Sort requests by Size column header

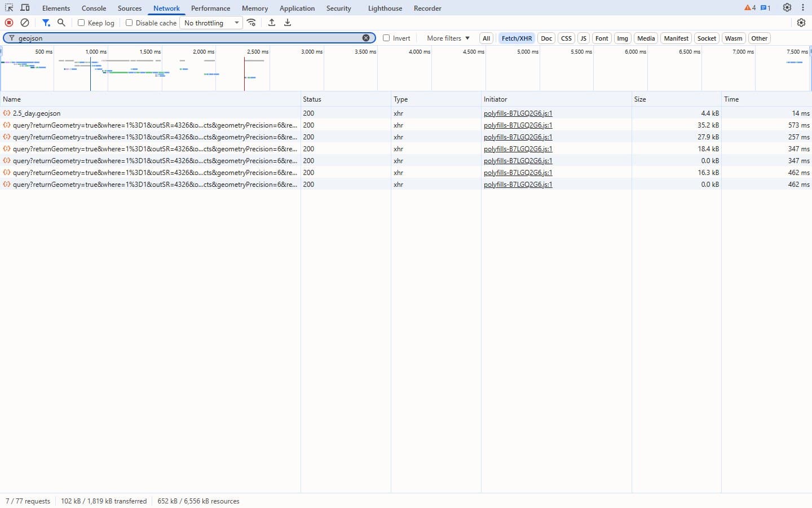click(676, 99)
